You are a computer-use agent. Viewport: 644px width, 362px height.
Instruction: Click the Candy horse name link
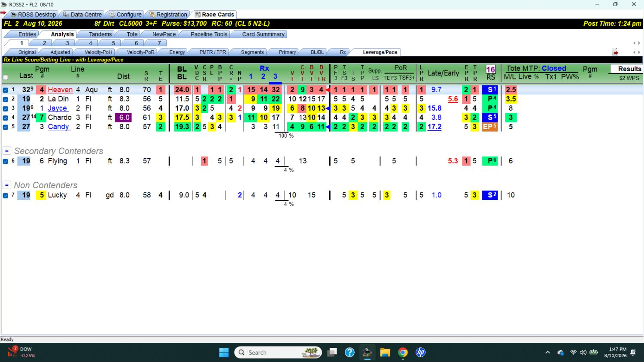[x=58, y=127]
